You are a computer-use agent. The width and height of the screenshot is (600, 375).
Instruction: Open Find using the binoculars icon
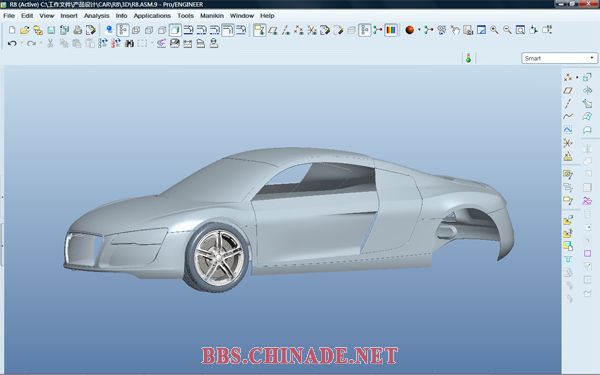click(129, 44)
